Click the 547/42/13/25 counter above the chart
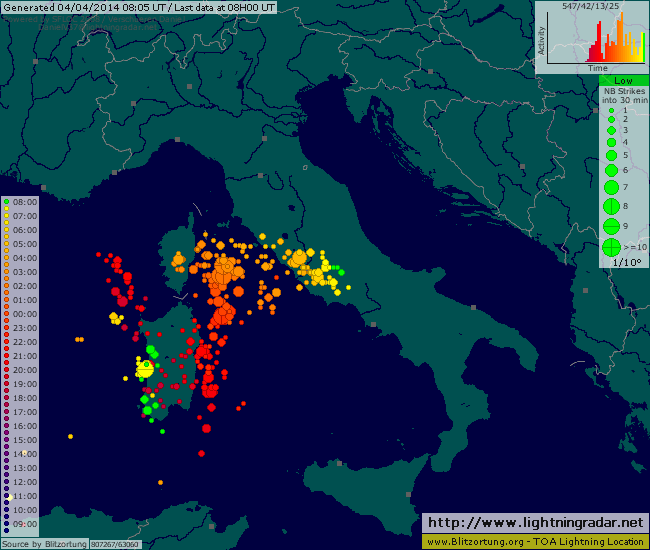 click(x=590, y=6)
